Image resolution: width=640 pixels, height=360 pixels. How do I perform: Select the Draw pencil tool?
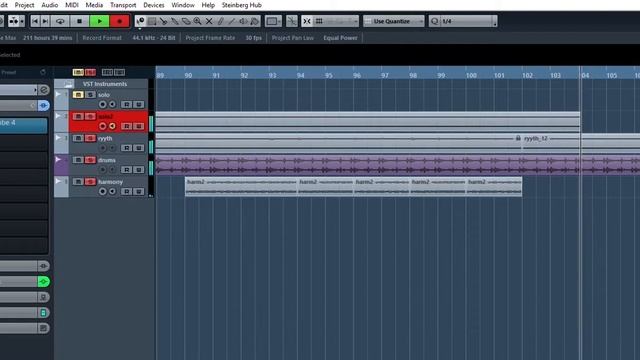220,21
